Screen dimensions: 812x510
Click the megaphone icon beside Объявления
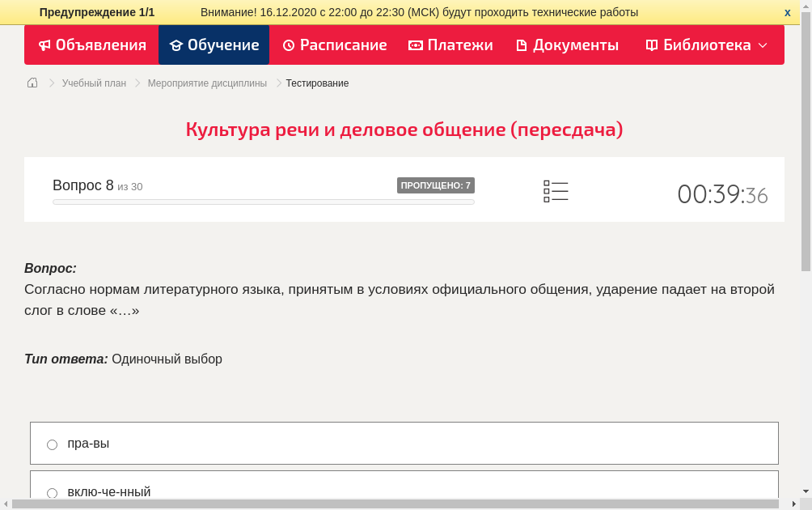(44, 45)
